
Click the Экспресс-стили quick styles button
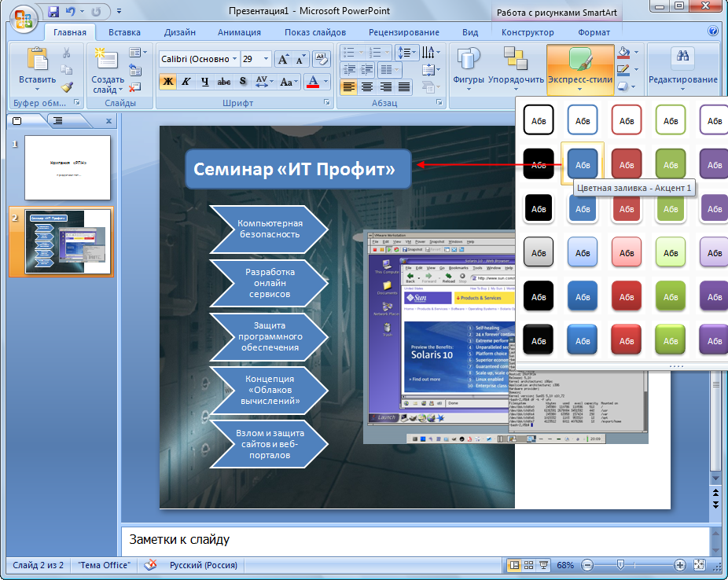click(580, 69)
